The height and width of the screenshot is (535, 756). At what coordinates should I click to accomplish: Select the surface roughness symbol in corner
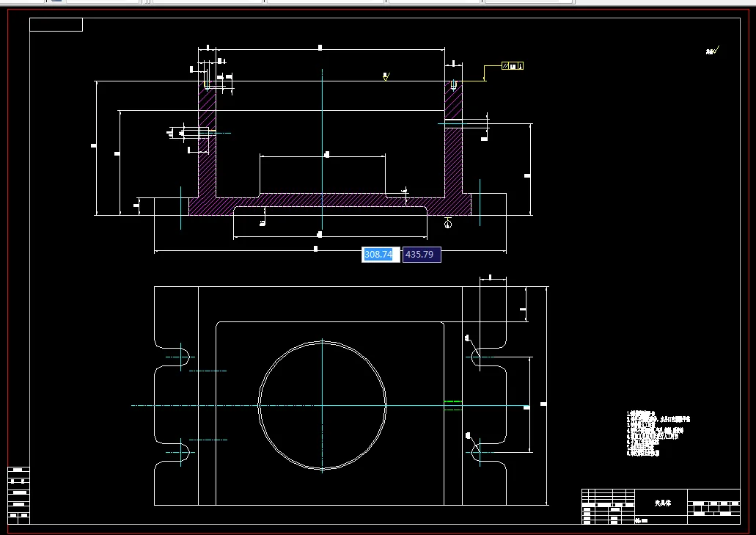click(713, 51)
